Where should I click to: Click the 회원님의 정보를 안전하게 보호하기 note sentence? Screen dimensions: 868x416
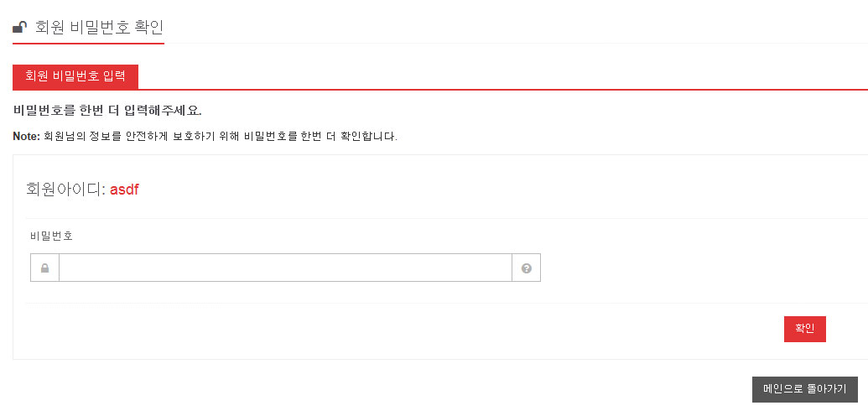coord(219,136)
